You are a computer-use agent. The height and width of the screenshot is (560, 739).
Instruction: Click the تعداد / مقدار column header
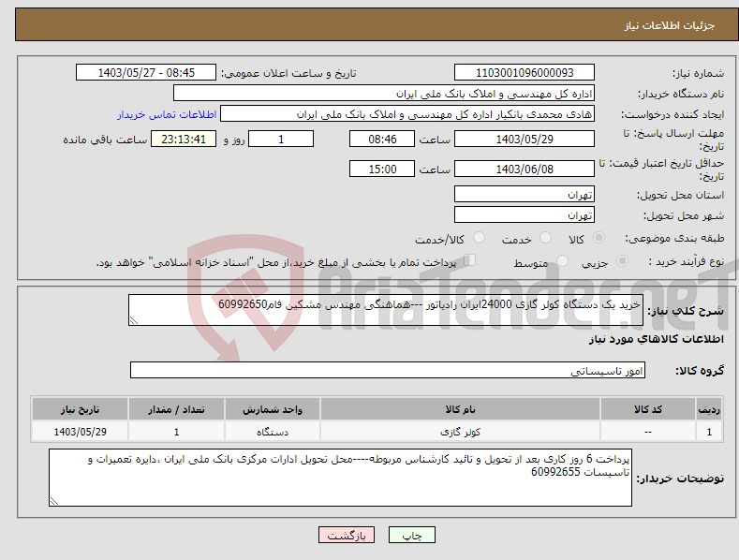point(176,409)
